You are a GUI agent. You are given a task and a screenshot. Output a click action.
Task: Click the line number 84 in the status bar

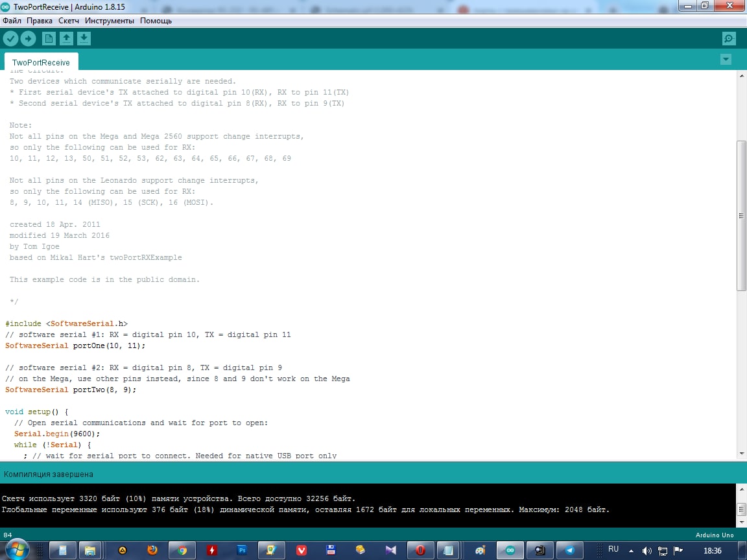pos(8,535)
